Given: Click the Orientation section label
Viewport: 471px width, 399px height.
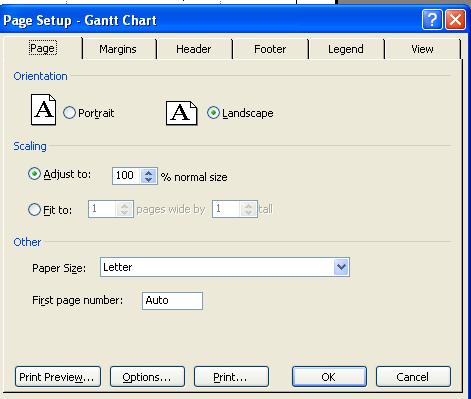Looking at the screenshot, I should click(40, 76).
